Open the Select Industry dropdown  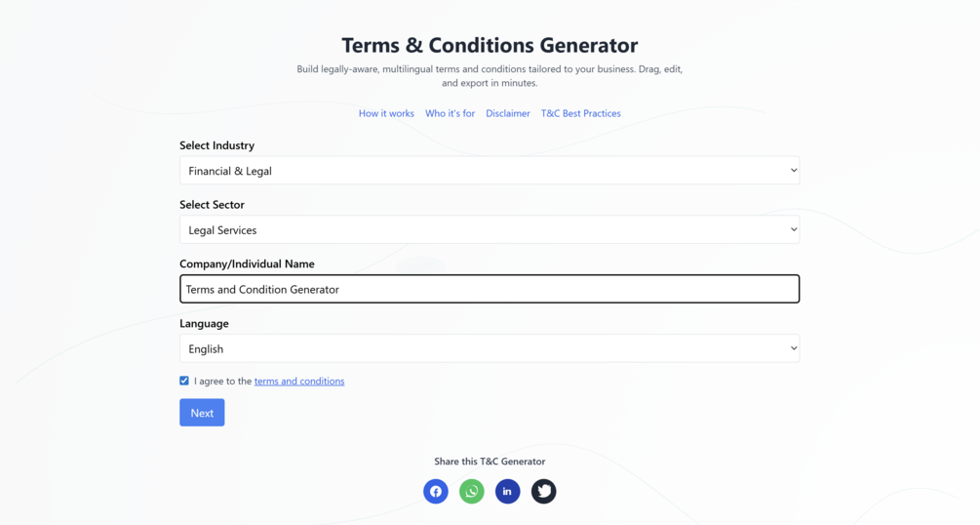[489, 171]
